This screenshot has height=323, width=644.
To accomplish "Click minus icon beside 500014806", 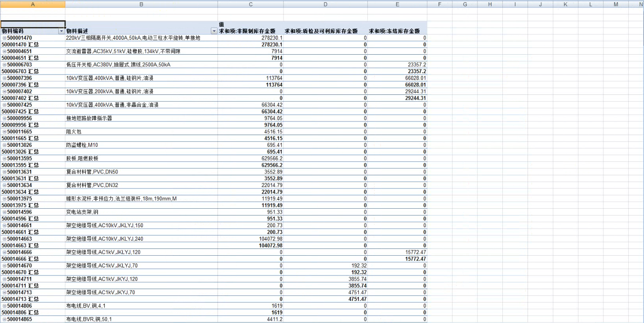I will pos(5,306).
